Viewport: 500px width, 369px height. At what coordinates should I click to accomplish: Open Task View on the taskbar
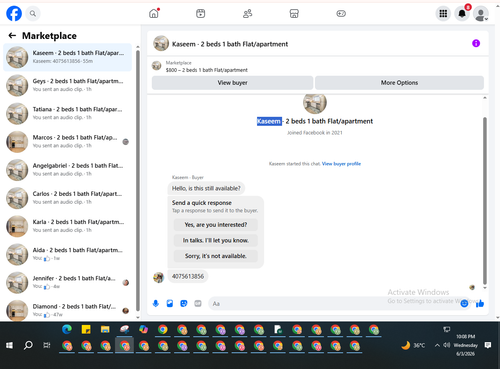click(47, 345)
